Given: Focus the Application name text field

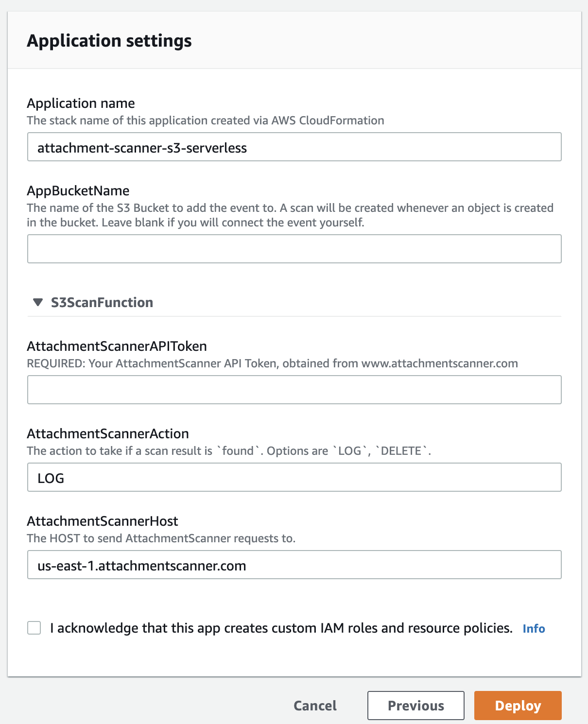Looking at the screenshot, I should tap(294, 147).
